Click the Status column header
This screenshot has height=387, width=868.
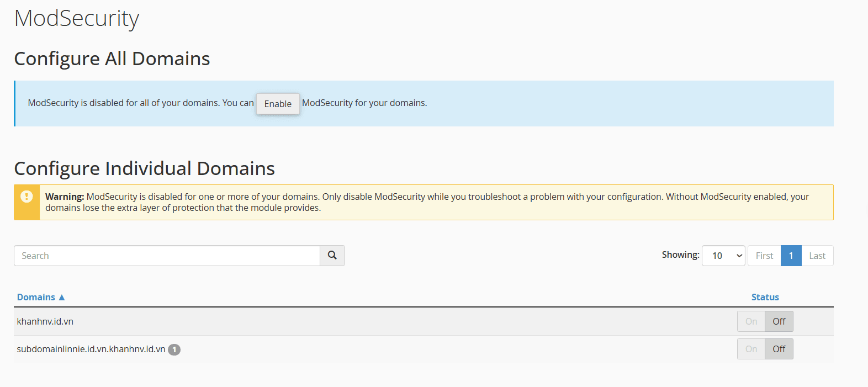[x=765, y=297]
